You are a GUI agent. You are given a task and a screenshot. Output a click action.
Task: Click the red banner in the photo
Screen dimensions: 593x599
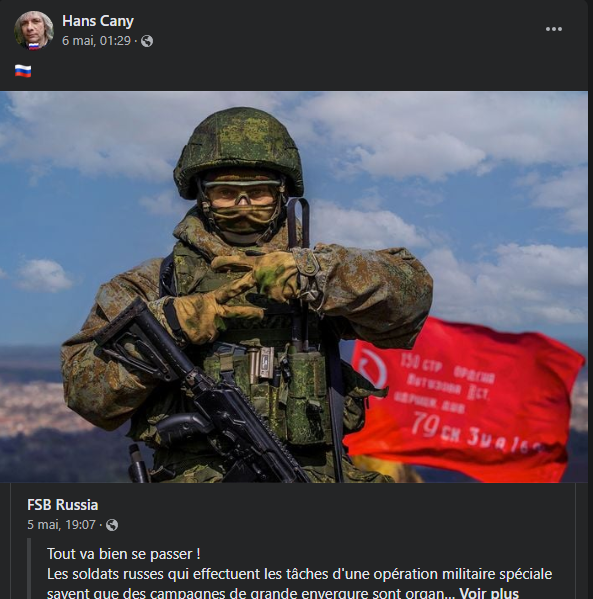point(464,399)
